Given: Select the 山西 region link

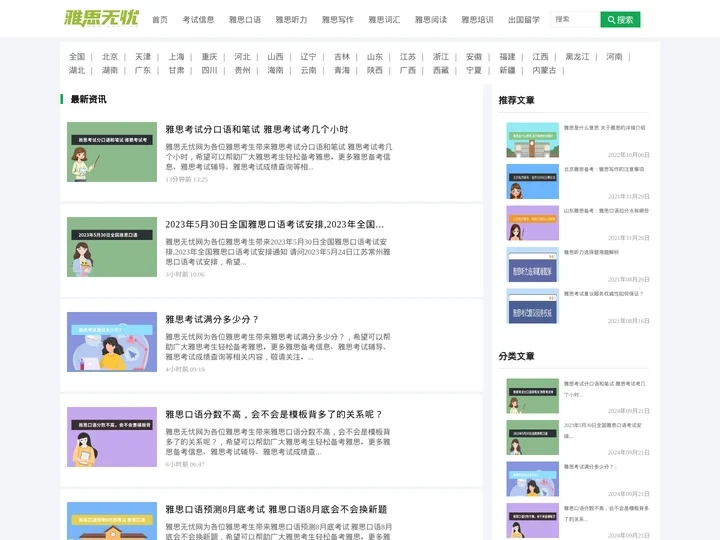Looking at the screenshot, I should 276,56.
